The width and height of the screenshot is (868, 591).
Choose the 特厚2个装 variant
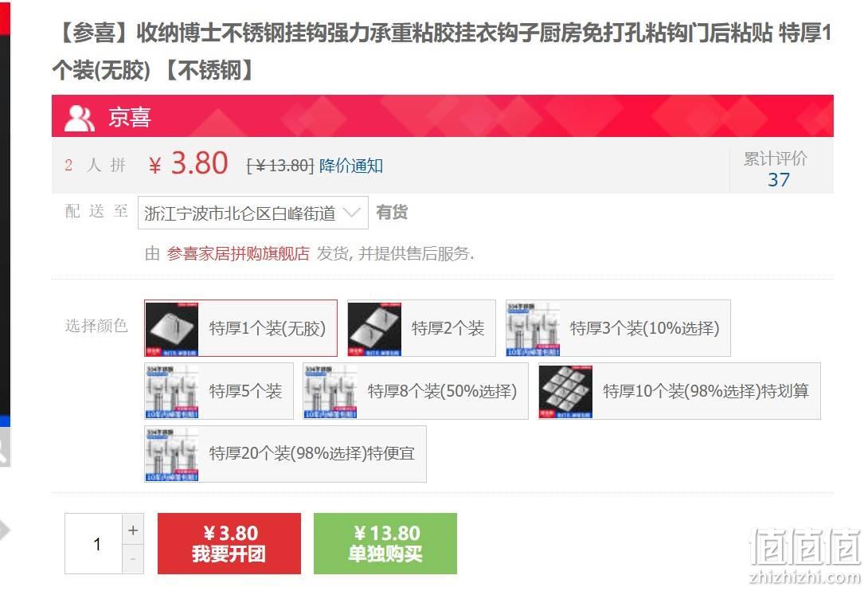tap(421, 328)
